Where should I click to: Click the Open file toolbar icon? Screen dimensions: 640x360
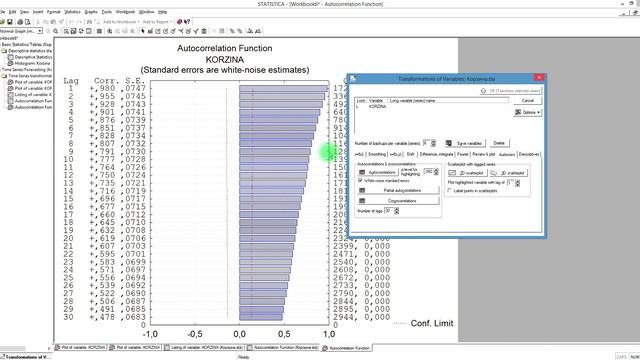(2, 22)
